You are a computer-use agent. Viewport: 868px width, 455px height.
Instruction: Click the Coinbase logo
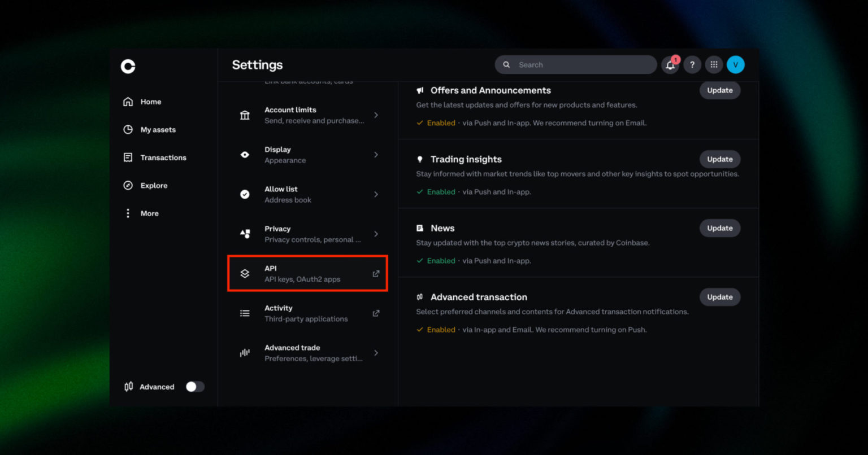[x=128, y=66]
